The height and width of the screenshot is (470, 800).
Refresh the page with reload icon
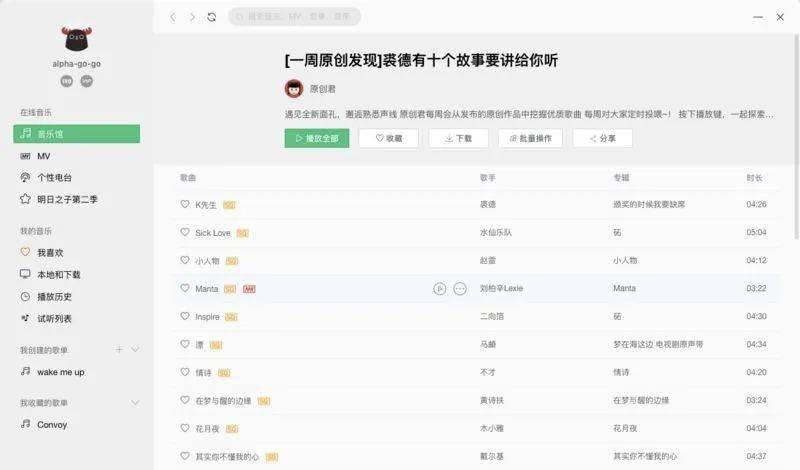pos(212,17)
